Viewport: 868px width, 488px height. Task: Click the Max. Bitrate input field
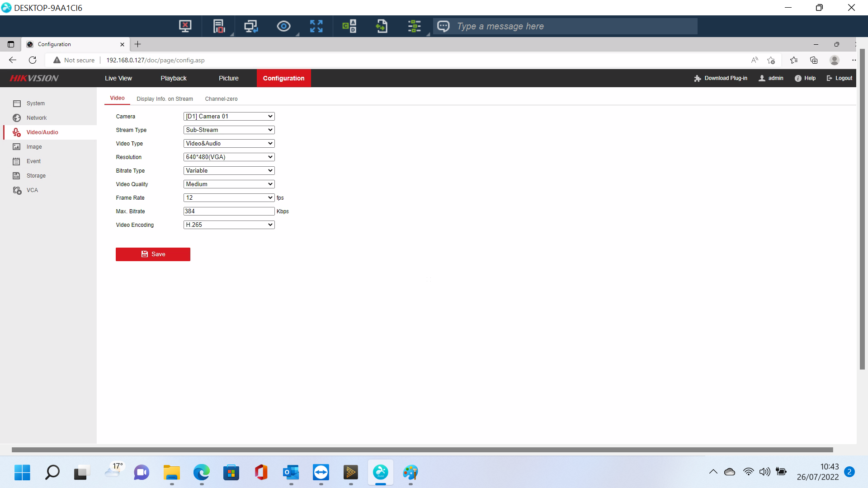coord(229,211)
